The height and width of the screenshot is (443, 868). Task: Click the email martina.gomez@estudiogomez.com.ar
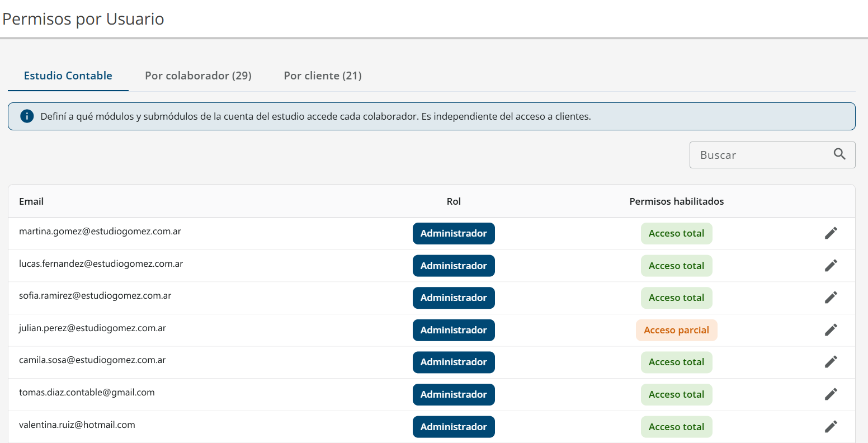[x=100, y=231]
